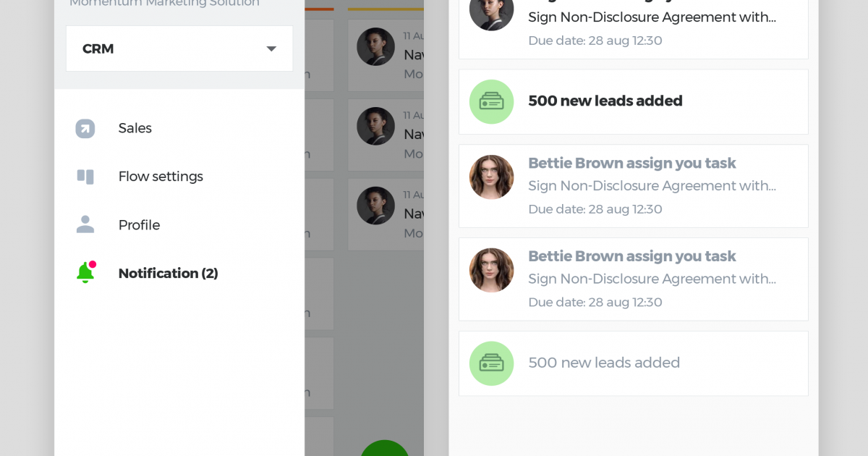Click the Momentum Marketing Solution heading

coord(164,4)
